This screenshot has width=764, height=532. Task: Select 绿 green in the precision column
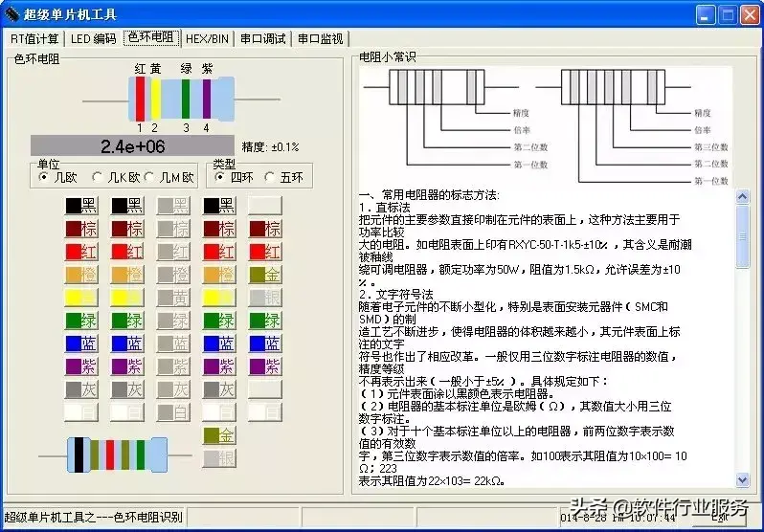[265, 321]
